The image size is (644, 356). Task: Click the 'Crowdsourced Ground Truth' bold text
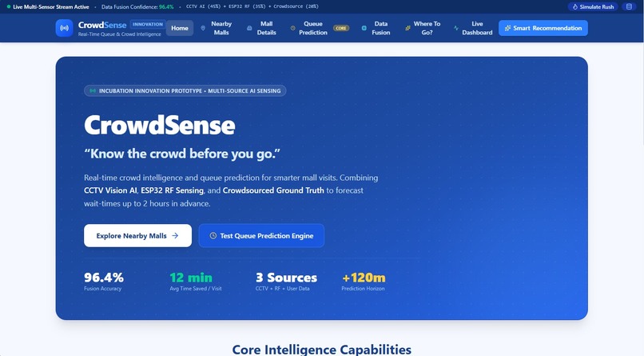(x=273, y=190)
